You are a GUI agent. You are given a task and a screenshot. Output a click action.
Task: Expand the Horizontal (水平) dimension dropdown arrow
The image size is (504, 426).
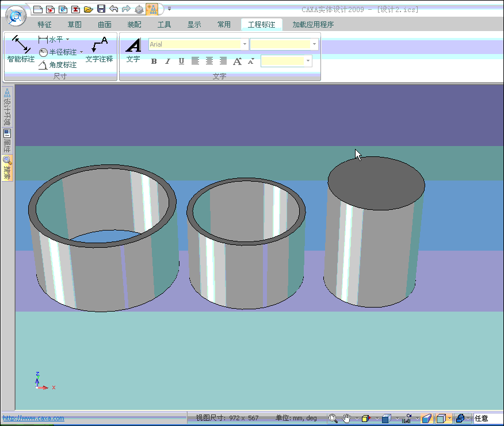(67, 40)
